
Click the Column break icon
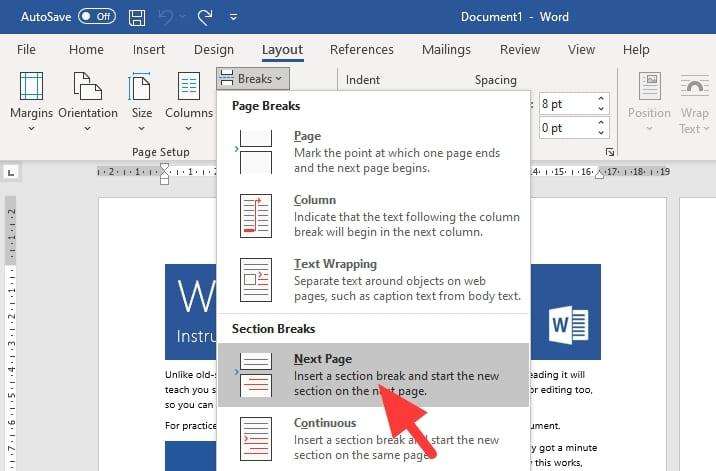click(x=256, y=216)
